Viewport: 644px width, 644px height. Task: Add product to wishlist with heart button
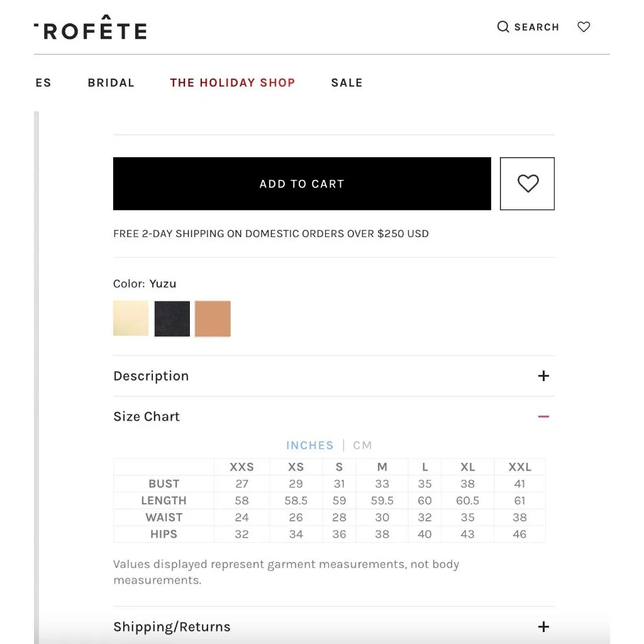coord(527,184)
